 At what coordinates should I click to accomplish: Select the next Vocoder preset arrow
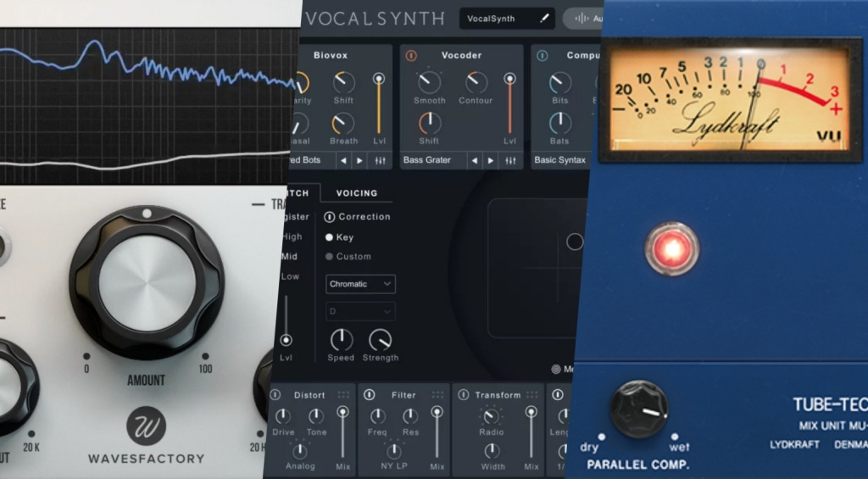coord(491,160)
